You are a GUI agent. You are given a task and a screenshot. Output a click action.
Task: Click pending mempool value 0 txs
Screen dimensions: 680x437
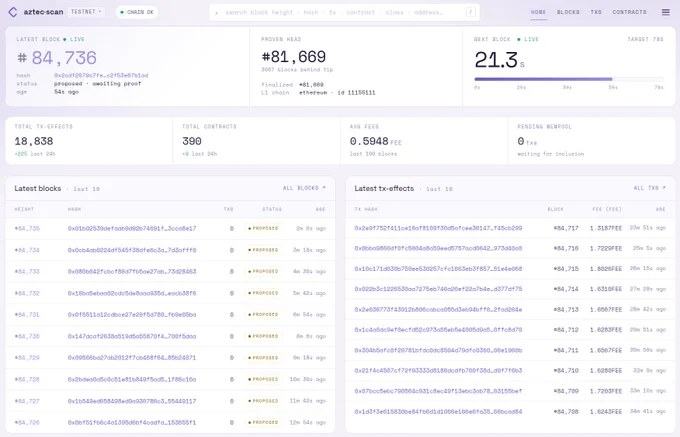pyautogui.click(x=527, y=141)
